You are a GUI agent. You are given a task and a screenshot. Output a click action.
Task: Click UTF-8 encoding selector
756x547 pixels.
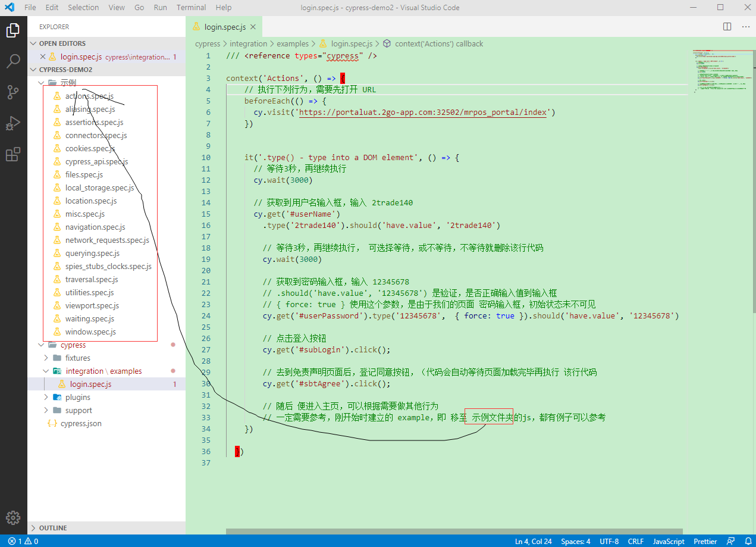609,541
